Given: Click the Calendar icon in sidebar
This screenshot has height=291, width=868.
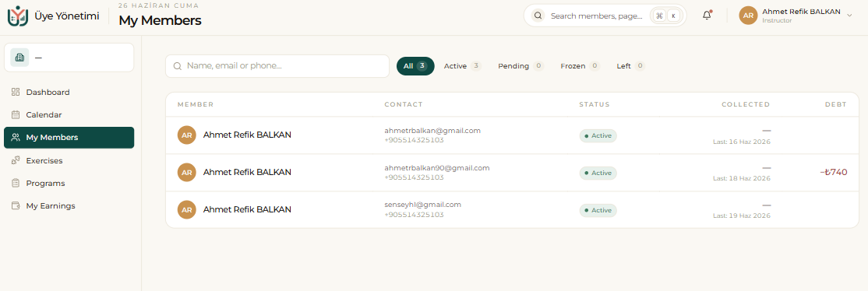Looking at the screenshot, I should (16, 114).
